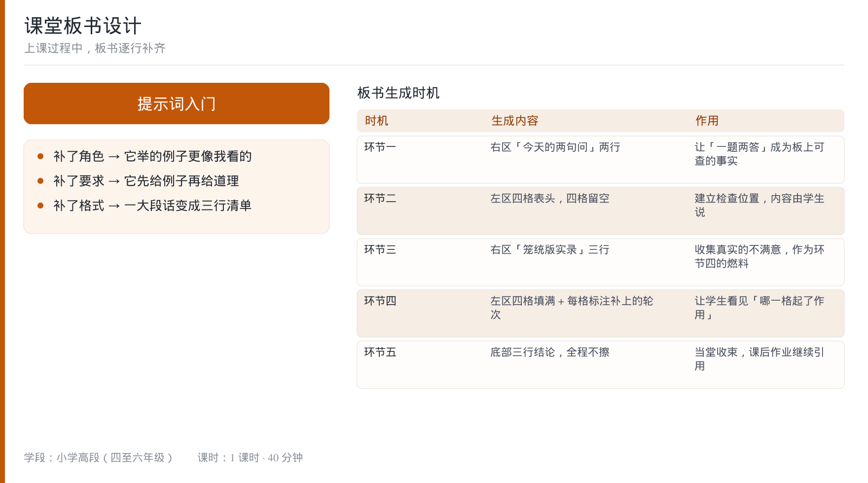Click the orange bullet before 补了角色
Screen dimensions: 868x483
pyautogui.click(x=40, y=156)
